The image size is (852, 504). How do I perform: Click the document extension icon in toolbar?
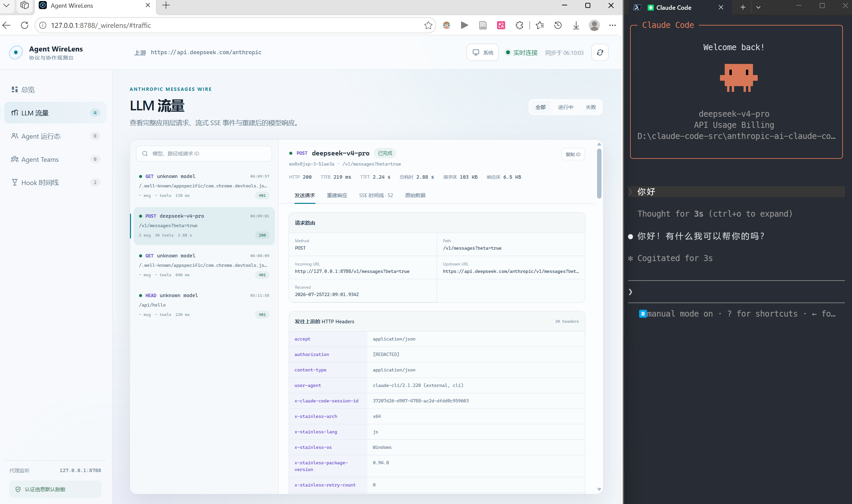click(x=483, y=25)
